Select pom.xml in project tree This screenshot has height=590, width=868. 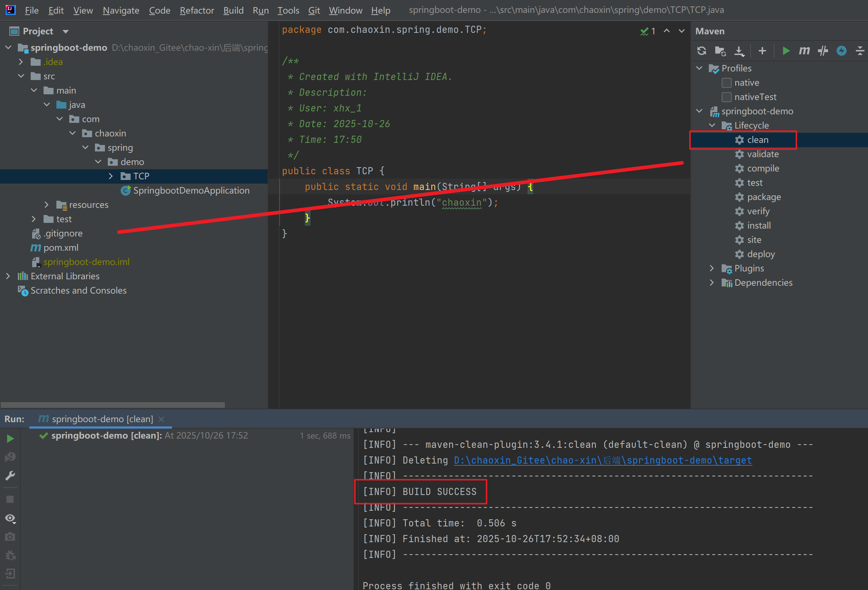point(61,247)
